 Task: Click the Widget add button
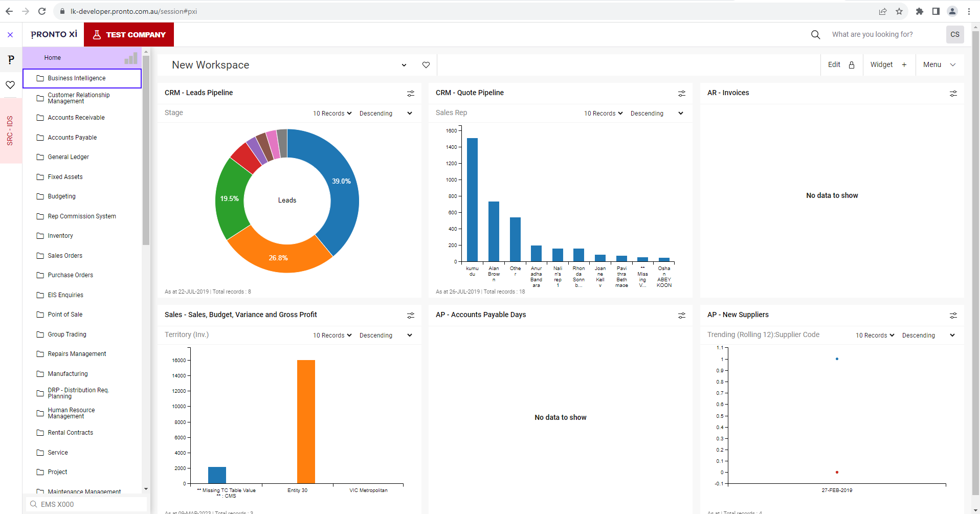[888, 65]
